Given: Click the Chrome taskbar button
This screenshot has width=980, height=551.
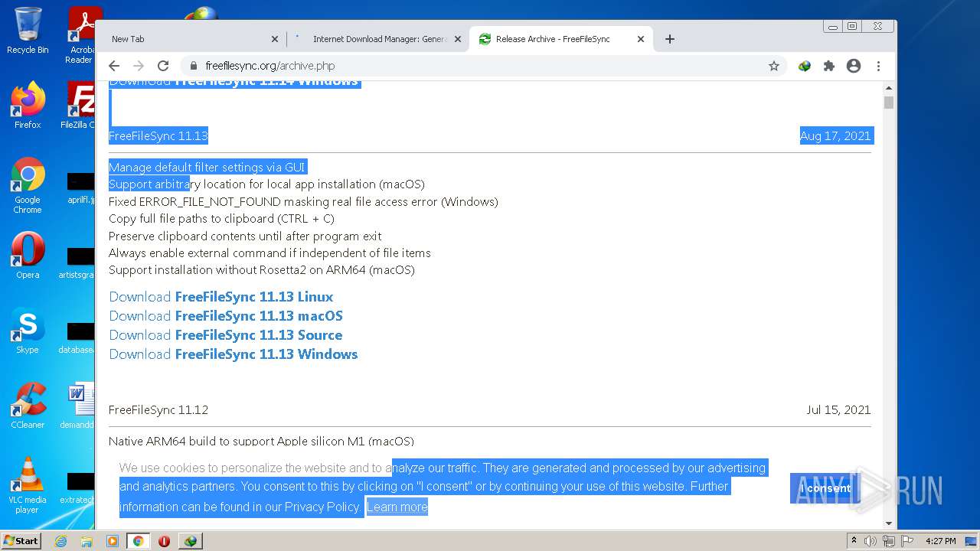Looking at the screenshot, I should click(139, 541).
